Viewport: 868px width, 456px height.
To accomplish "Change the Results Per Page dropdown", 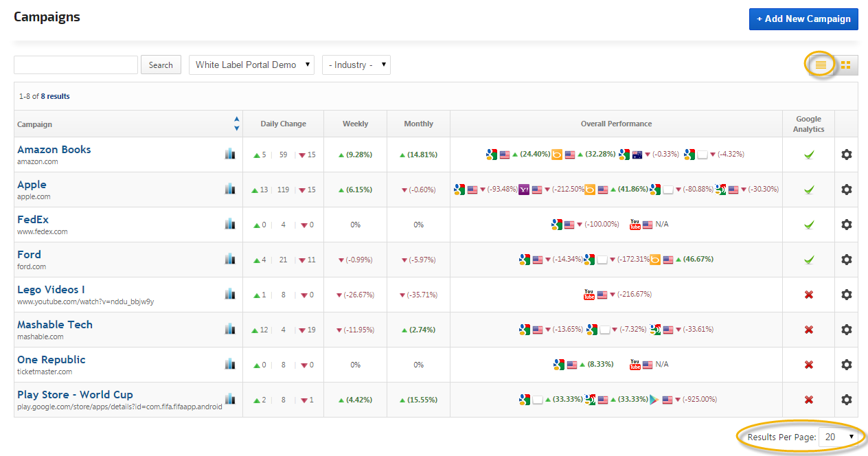I will point(838,437).
